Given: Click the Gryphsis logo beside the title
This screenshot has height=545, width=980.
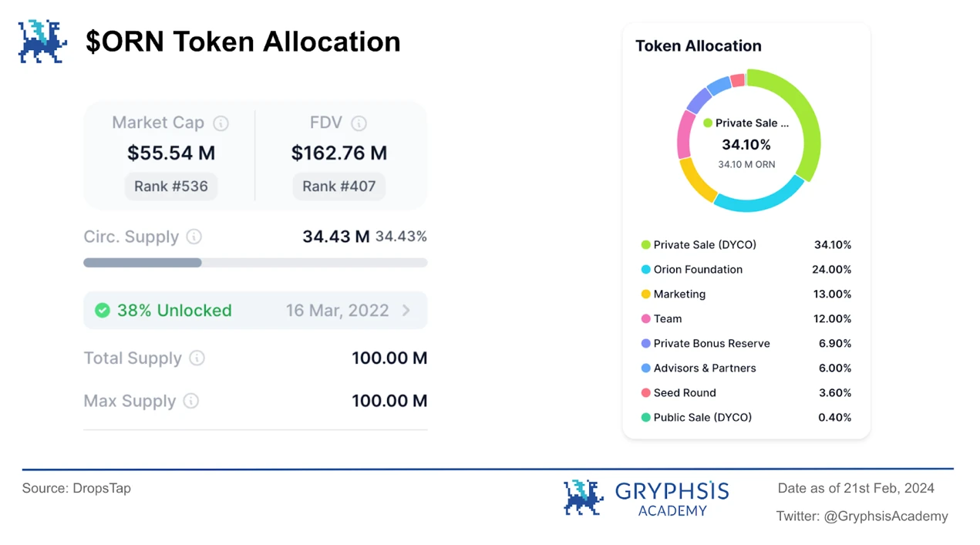Looking at the screenshot, I should point(42,42).
